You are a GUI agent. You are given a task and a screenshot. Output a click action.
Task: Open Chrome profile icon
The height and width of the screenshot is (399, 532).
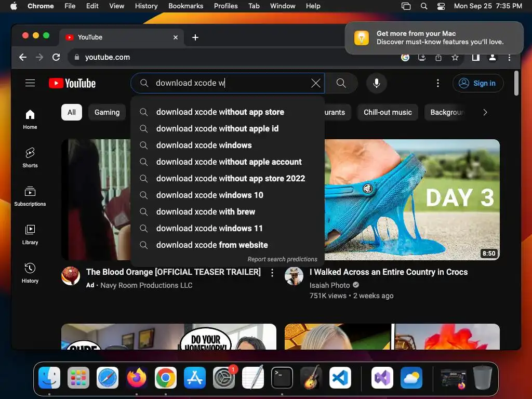tap(493, 57)
